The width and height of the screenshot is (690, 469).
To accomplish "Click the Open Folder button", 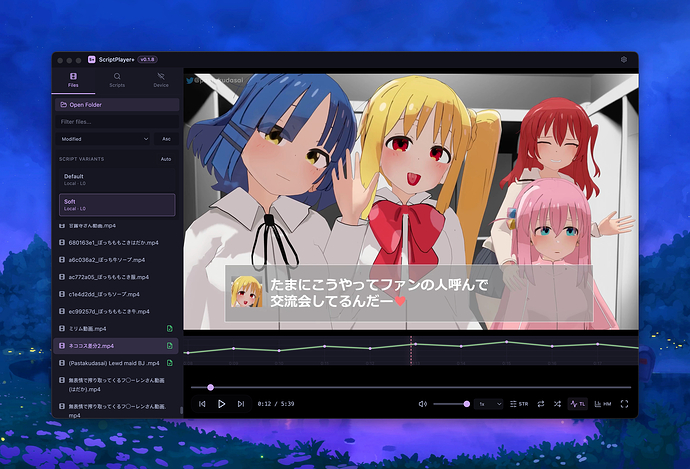I will pos(117,105).
